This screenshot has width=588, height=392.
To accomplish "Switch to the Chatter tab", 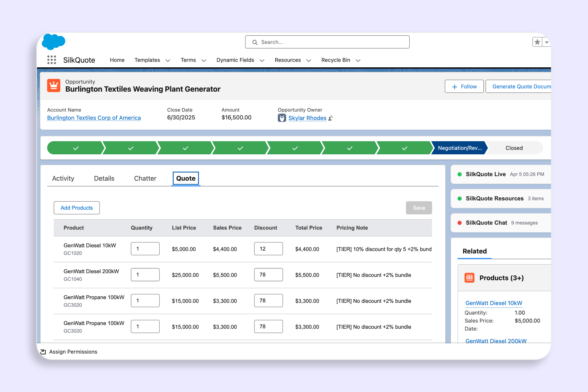I will tap(145, 178).
